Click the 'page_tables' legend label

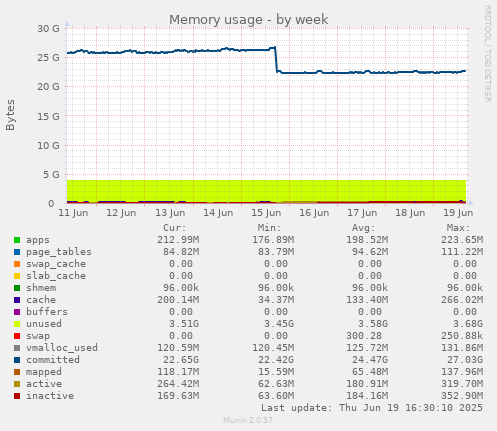point(59,252)
